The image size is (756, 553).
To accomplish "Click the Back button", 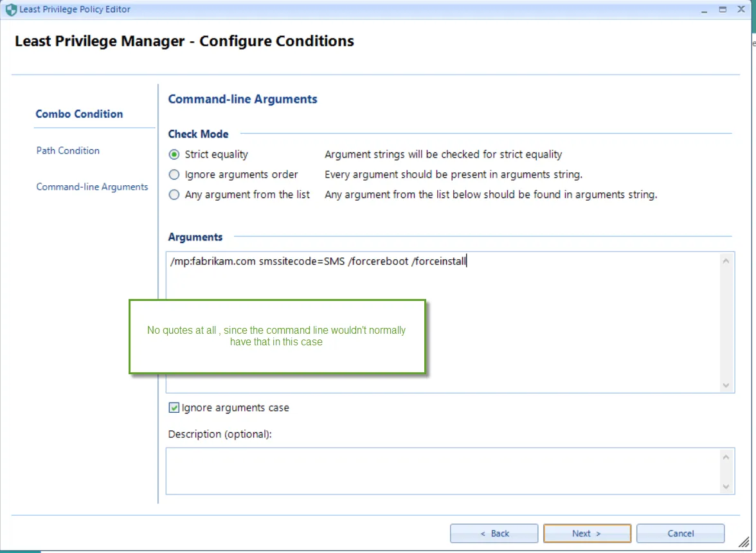I will (494, 533).
